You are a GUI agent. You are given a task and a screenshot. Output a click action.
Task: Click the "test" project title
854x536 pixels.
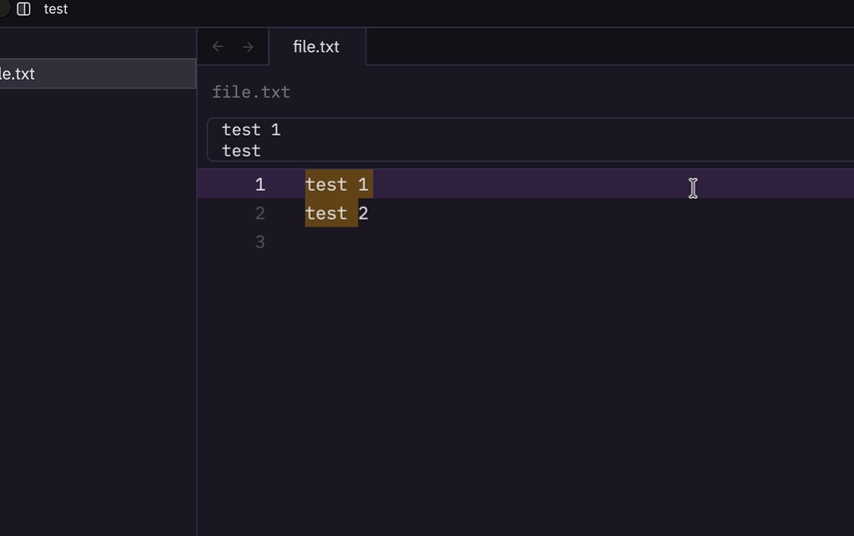tap(56, 9)
